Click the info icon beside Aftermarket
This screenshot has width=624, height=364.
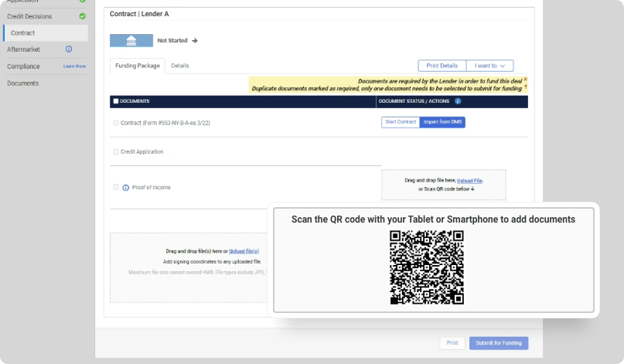click(x=69, y=49)
